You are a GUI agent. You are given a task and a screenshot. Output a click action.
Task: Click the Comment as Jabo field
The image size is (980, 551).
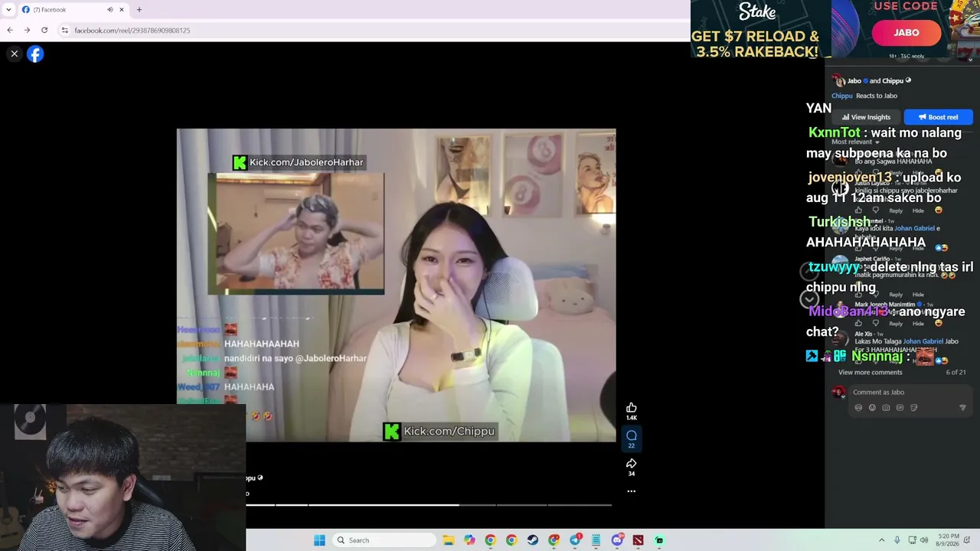coord(911,392)
